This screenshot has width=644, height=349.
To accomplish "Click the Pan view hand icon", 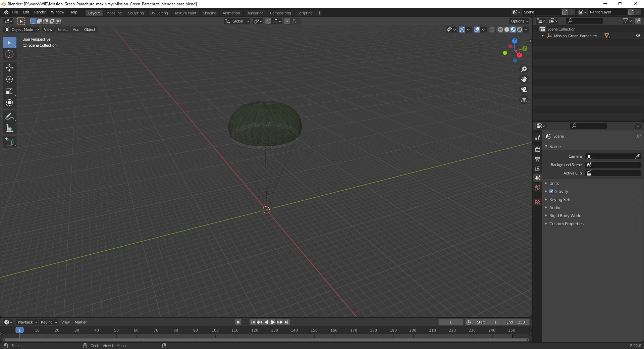I will pyautogui.click(x=524, y=79).
